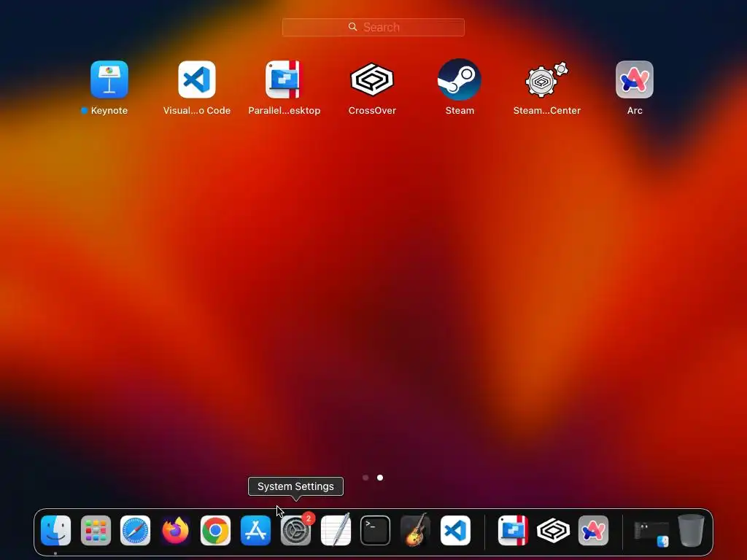Open Safari from the Dock
The width and height of the screenshot is (747, 560).
[x=135, y=531]
